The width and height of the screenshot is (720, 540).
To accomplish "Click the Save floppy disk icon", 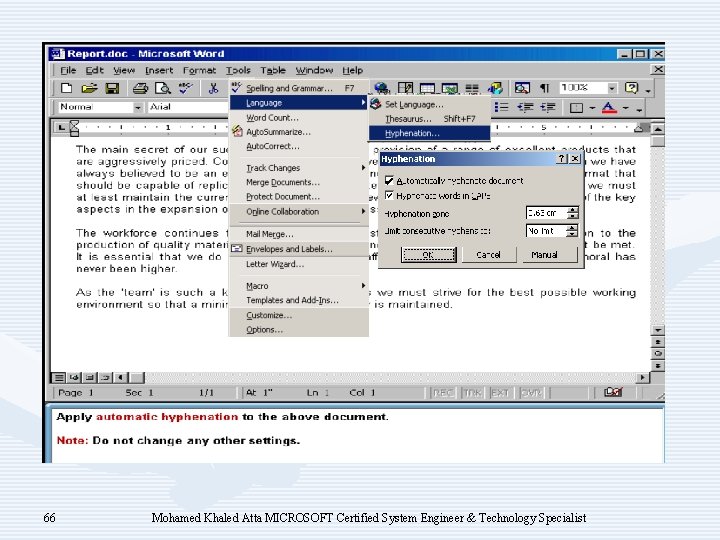I will tap(112, 88).
